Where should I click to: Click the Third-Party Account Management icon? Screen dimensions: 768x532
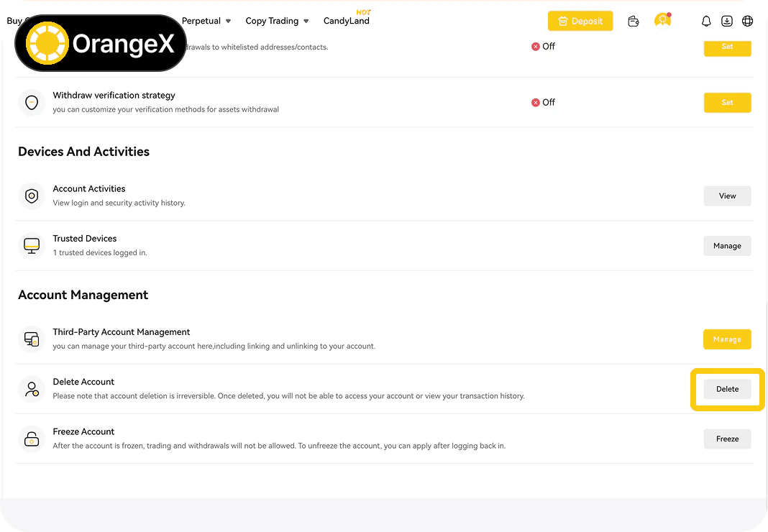tap(32, 339)
